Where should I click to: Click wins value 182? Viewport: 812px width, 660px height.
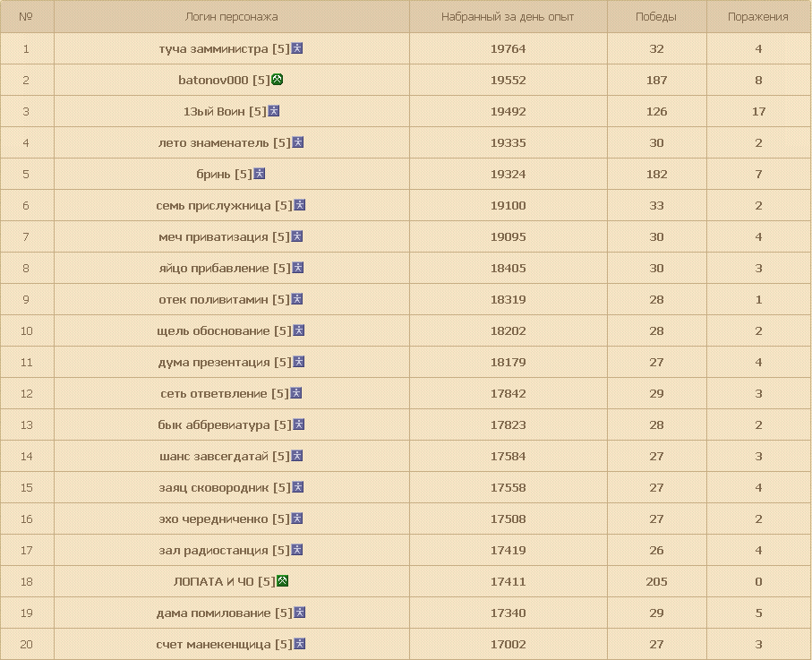pos(656,174)
